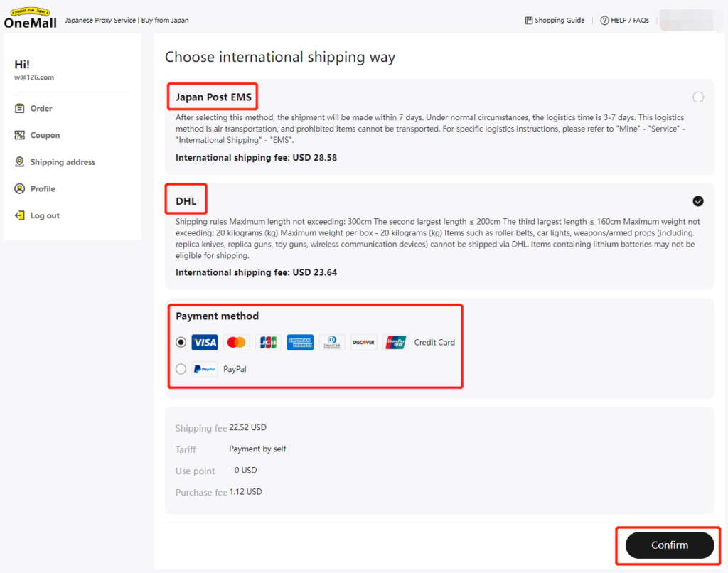Click the Mastercard logo
The width and height of the screenshot is (728, 573).
pyautogui.click(x=236, y=342)
